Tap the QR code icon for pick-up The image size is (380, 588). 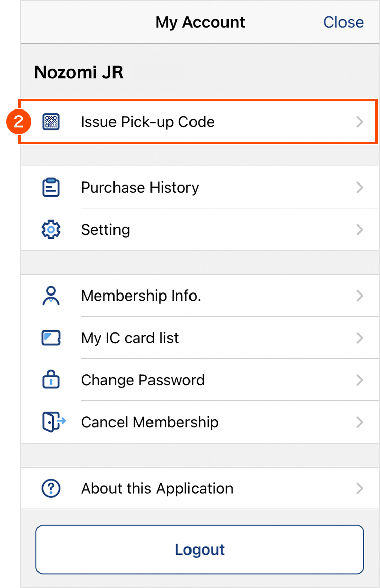pos(51,122)
